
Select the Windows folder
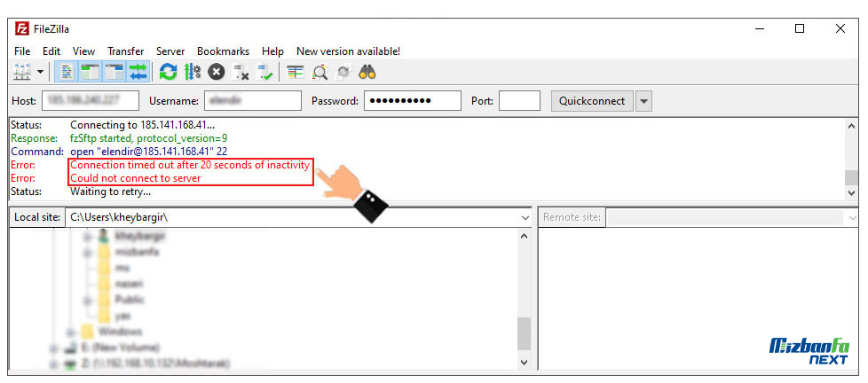click(x=120, y=332)
